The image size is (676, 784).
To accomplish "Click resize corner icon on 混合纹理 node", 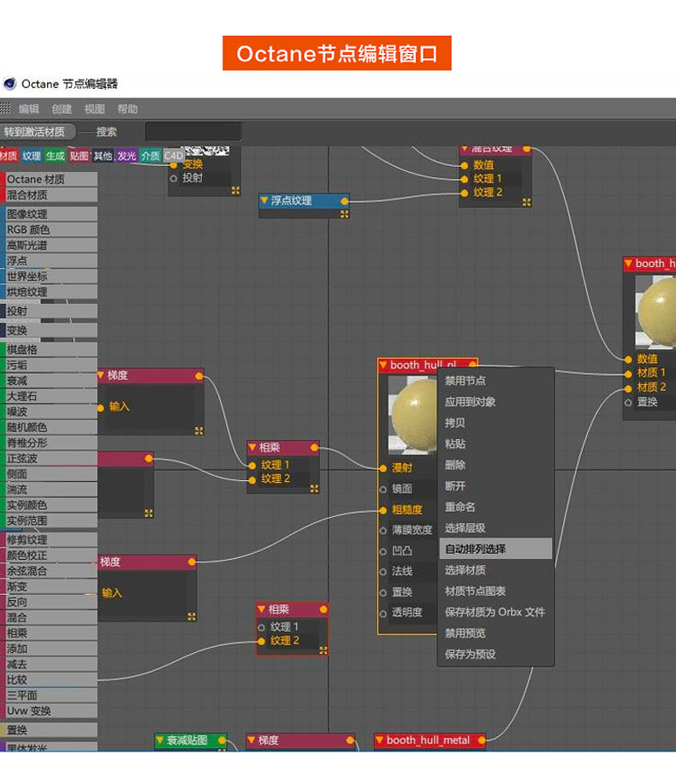I will (x=526, y=202).
